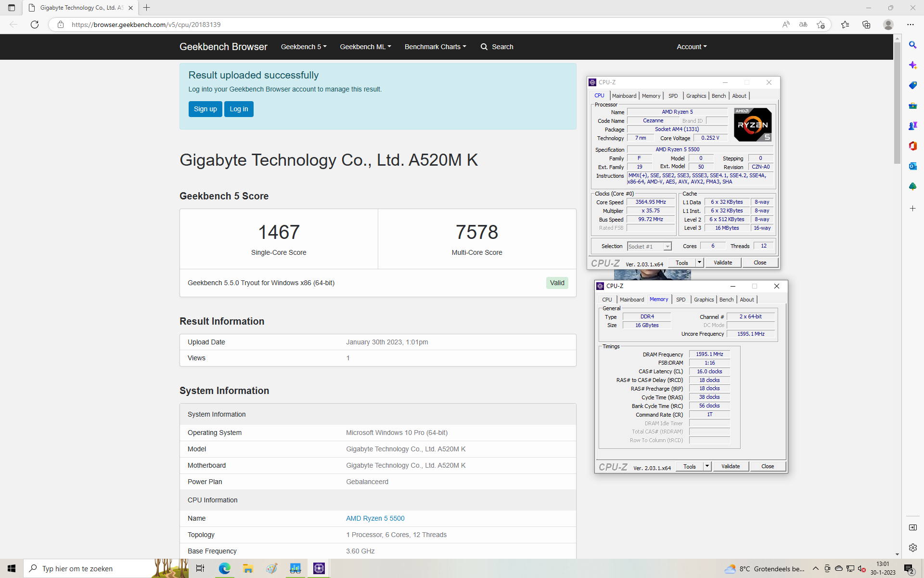This screenshot has height=578, width=924.
Task: Toggle the sidebar visibility icon
Action: (912, 527)
